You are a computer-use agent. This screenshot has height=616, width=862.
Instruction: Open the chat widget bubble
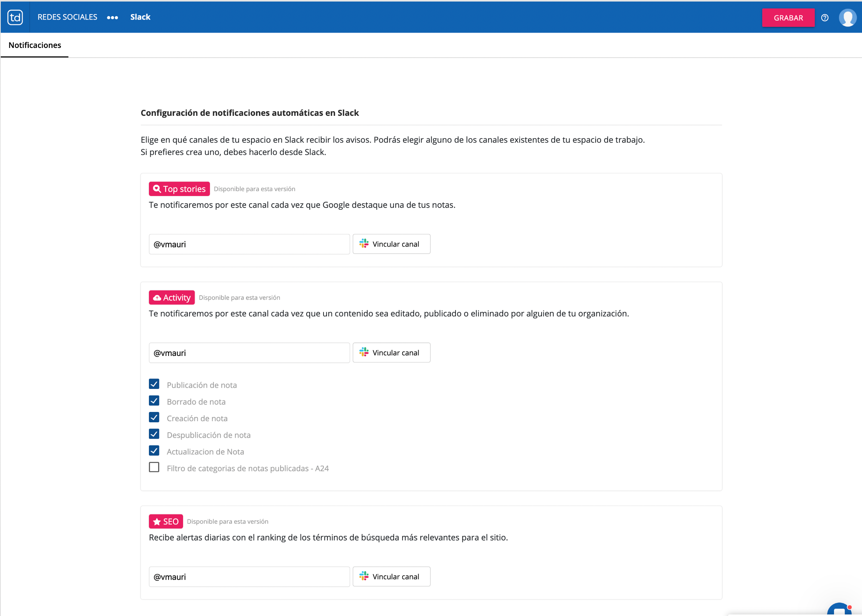[x=839, y=610]
